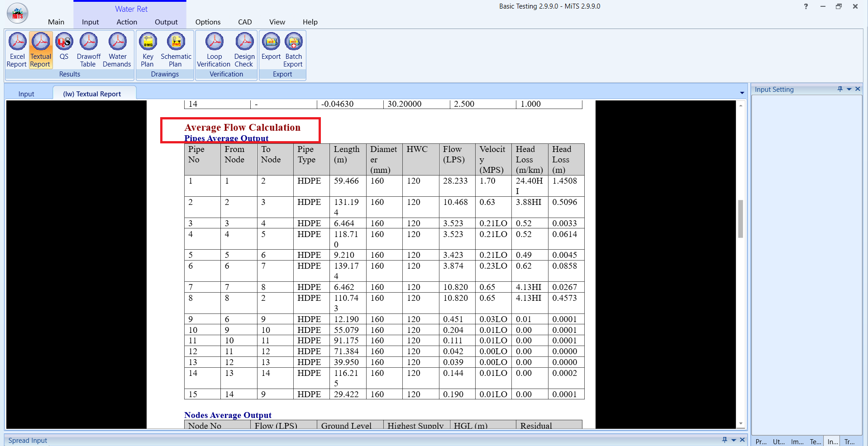Open the Excel Report
This screenshot has height=446, width=868.
(x=17, y=50)
